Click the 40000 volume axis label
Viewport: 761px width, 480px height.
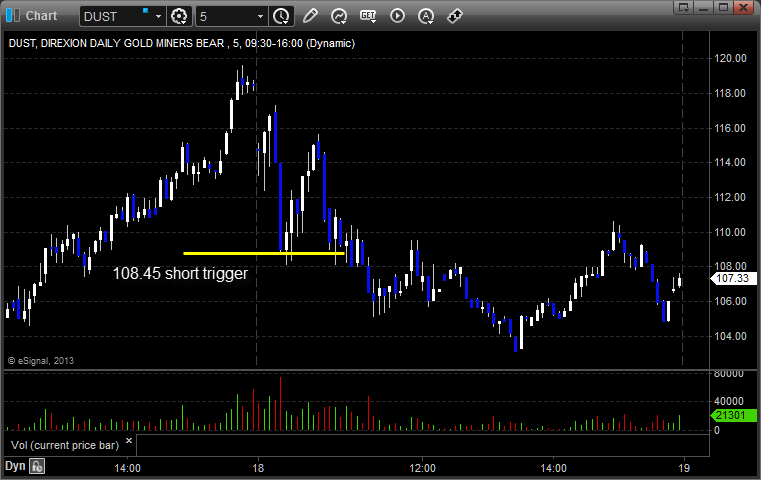click(x=729, y=401)
